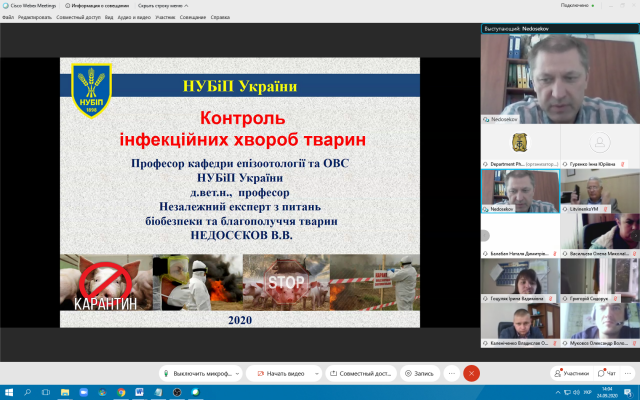Open microphone options dropdown arrow
The height and width of the screenshot is (400, 640).
[237, 373]
